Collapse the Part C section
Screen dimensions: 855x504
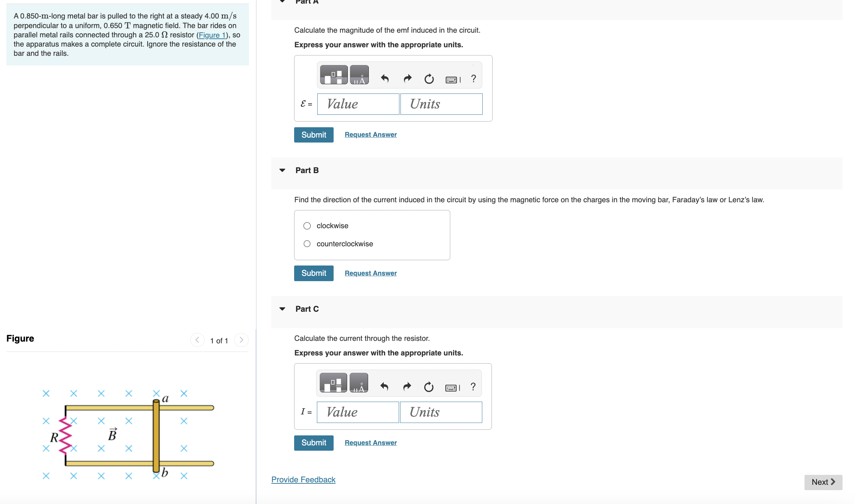282,309
